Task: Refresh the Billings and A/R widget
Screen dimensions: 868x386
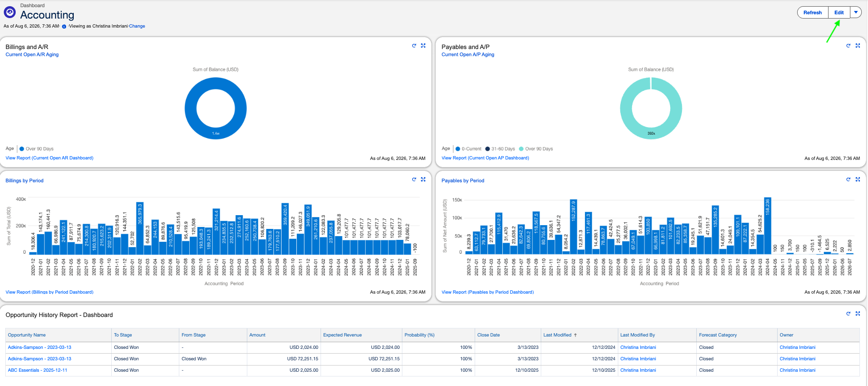Action: point(414,46)
